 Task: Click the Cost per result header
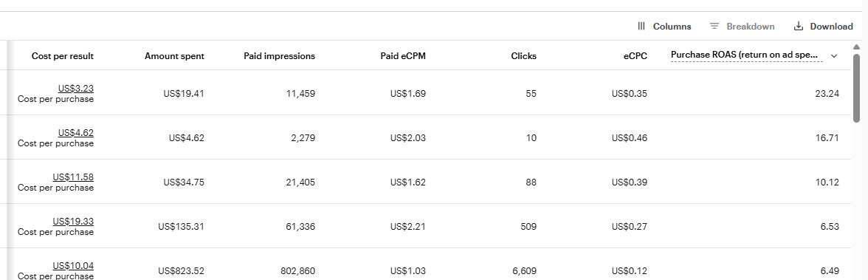tap(63, 55)
